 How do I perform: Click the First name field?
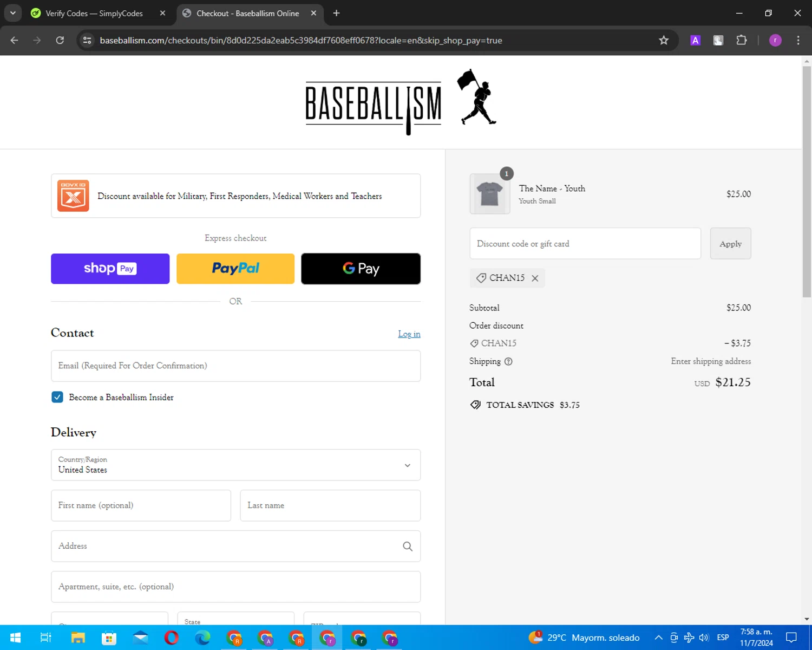tap(141, 505)
